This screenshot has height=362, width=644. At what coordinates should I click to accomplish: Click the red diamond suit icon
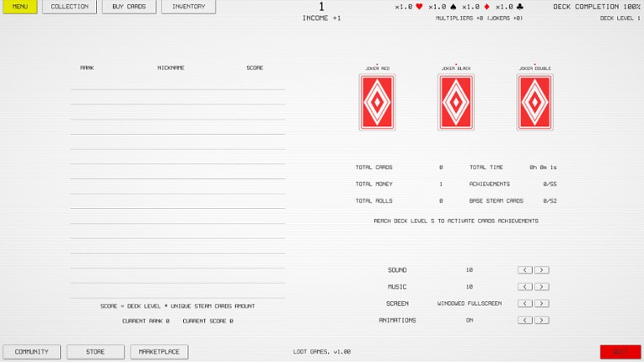pyautogui.click(x=486, y=7)
